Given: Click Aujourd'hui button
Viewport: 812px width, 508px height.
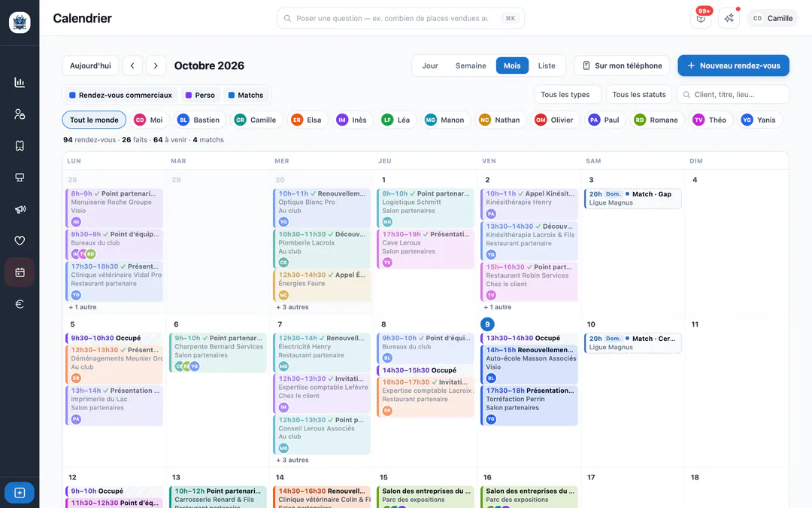Looking at the screenshot, I should (x=91, y=65).
